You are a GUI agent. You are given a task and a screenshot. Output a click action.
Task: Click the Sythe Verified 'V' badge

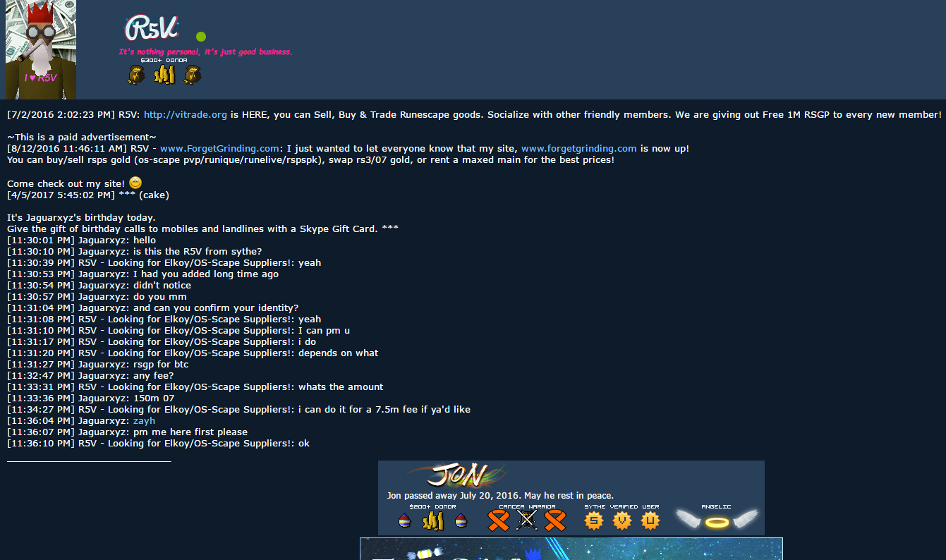click(622, 521)
